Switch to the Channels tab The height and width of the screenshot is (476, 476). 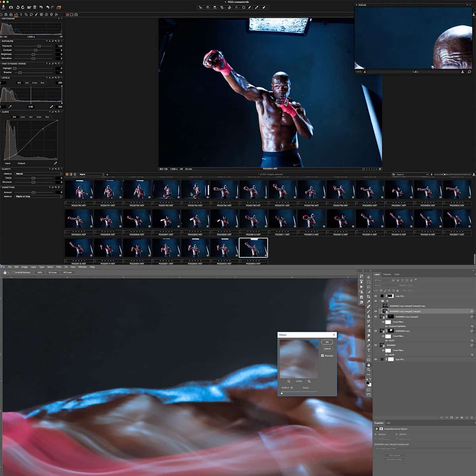point(387,274)
